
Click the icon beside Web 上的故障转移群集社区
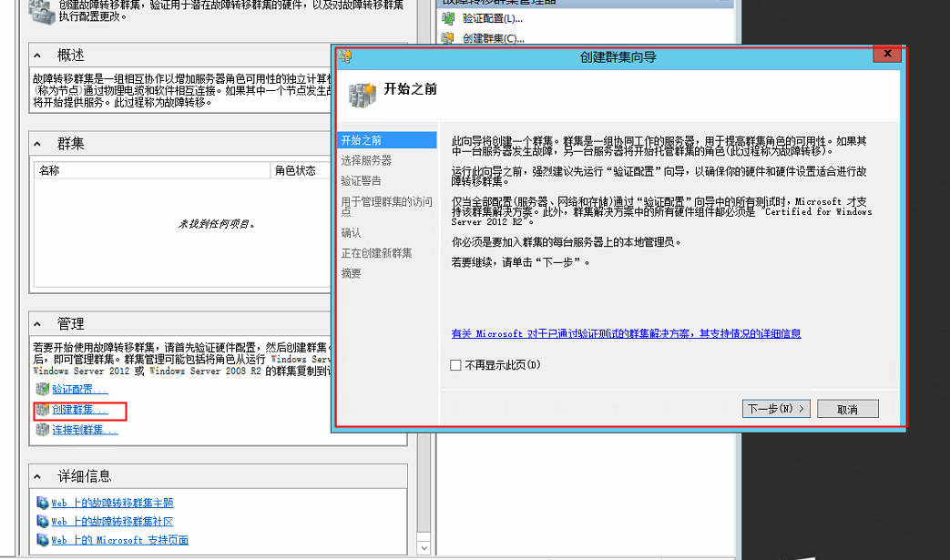coord(42,521)
